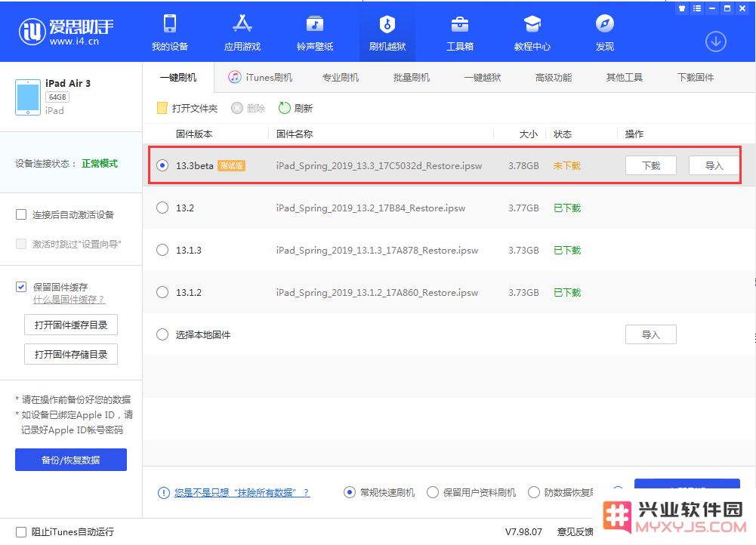The width and height of the screenshot is (756, 545).
Task: Open 您是不是只想"抹除所有数据"？ link
Action: 242,492
